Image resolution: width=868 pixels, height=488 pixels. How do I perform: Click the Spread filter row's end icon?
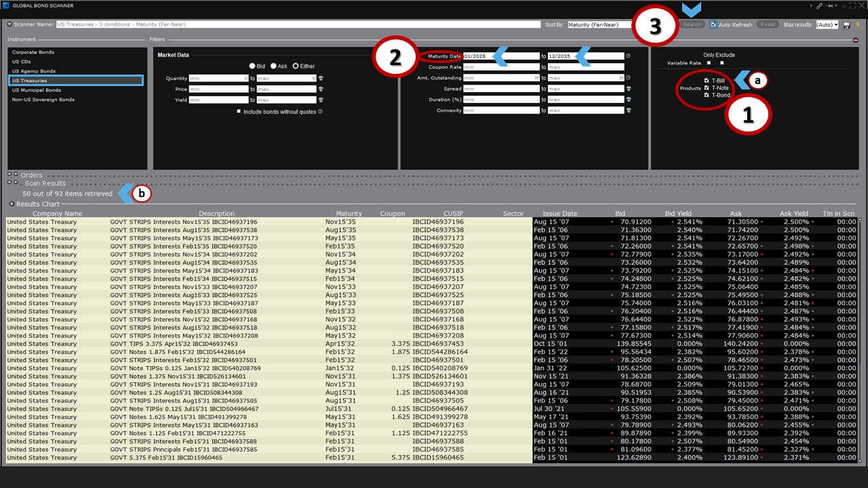[x=628, y=89]
